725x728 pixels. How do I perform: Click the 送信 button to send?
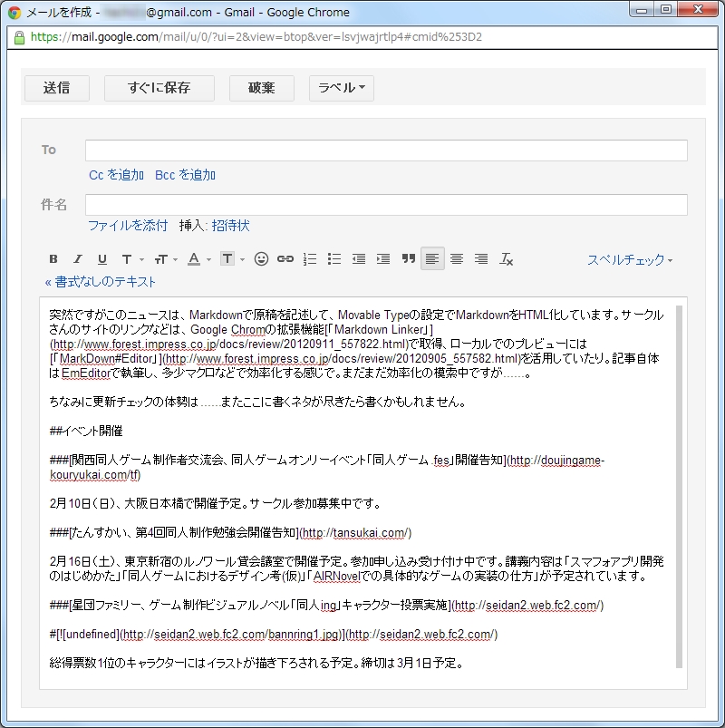point(56,88)
